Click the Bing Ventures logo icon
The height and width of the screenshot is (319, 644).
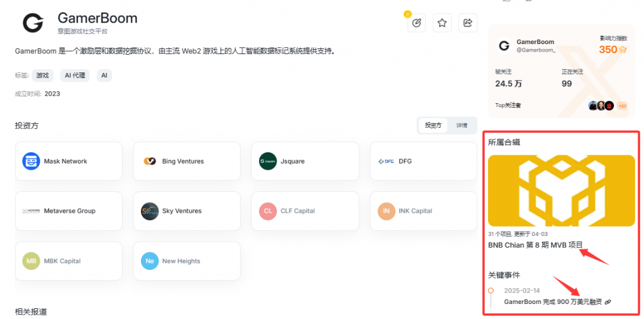click(x=150, y=161)
